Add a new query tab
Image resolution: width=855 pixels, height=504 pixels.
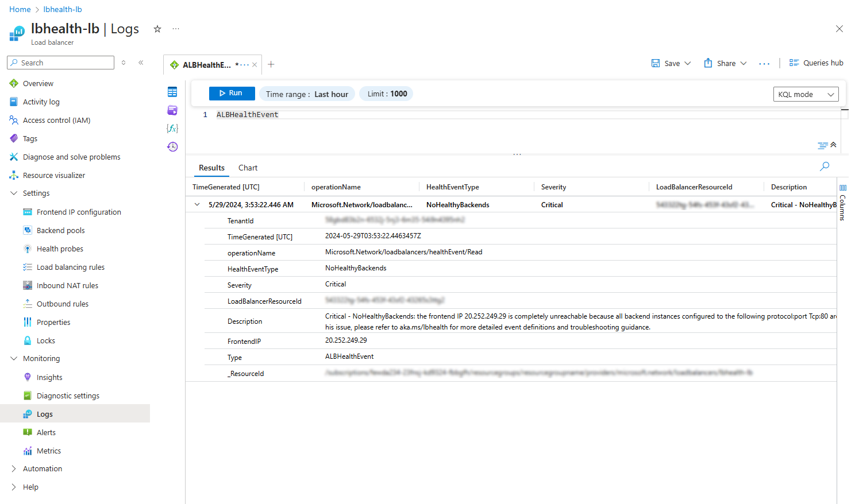click(x=271, y=64)
